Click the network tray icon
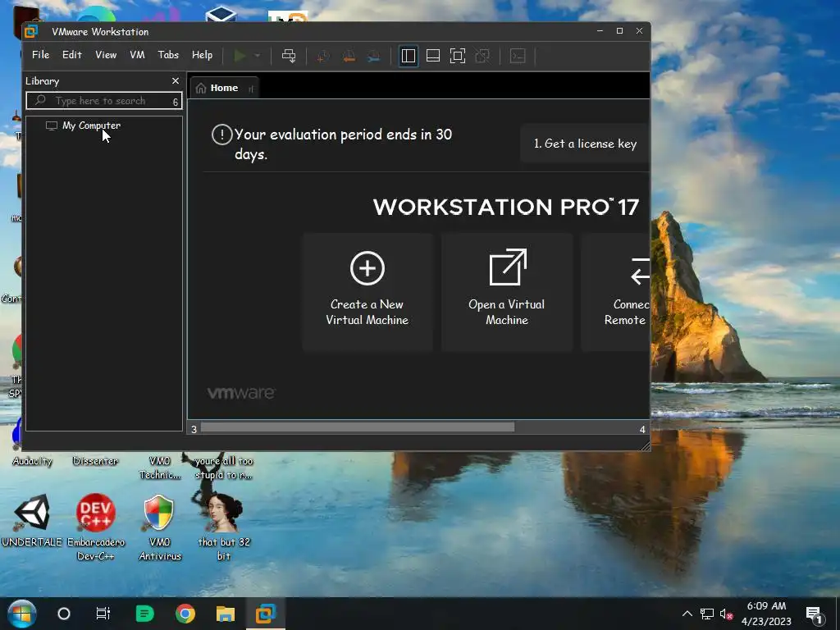 [707, 614]
